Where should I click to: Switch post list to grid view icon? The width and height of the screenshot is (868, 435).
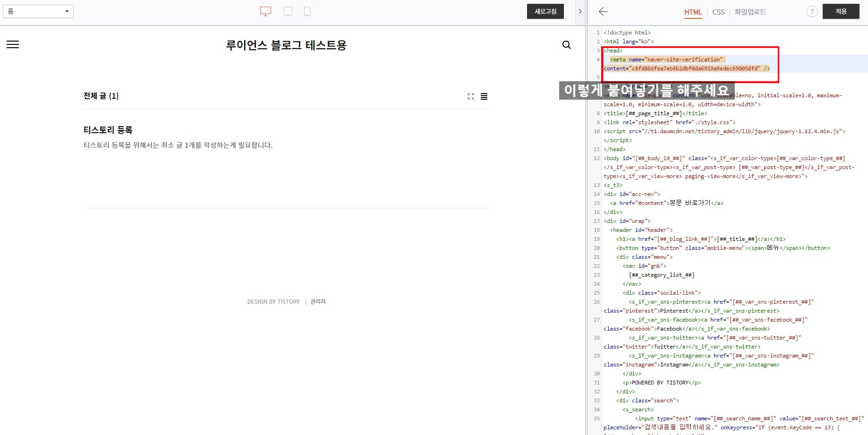pos(471,96)
